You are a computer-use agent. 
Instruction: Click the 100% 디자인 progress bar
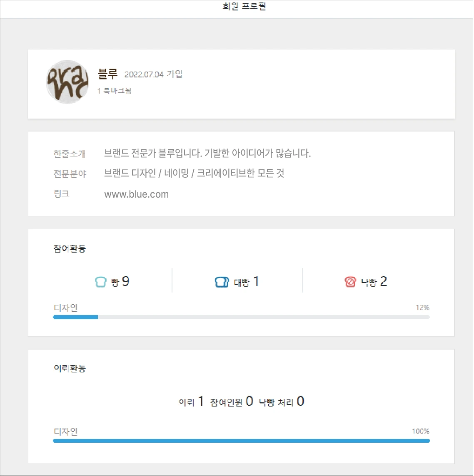(x=241, y=441)
